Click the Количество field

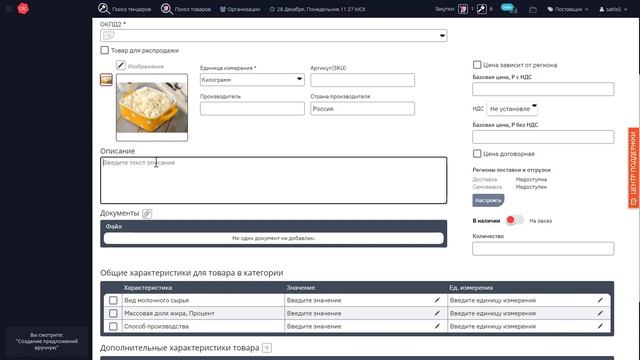(543, 249)
